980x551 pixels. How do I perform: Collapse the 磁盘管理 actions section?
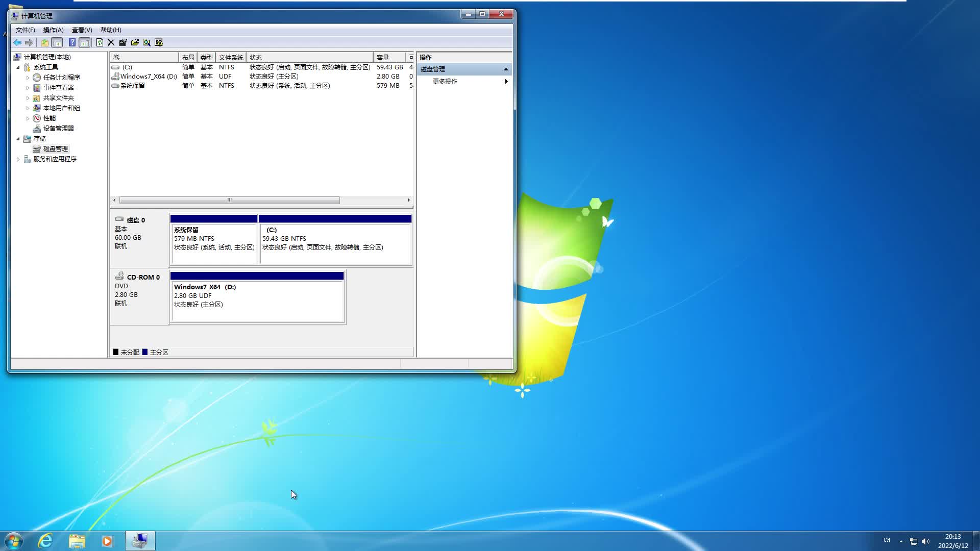pyautogui.click(x=506, y=69)
